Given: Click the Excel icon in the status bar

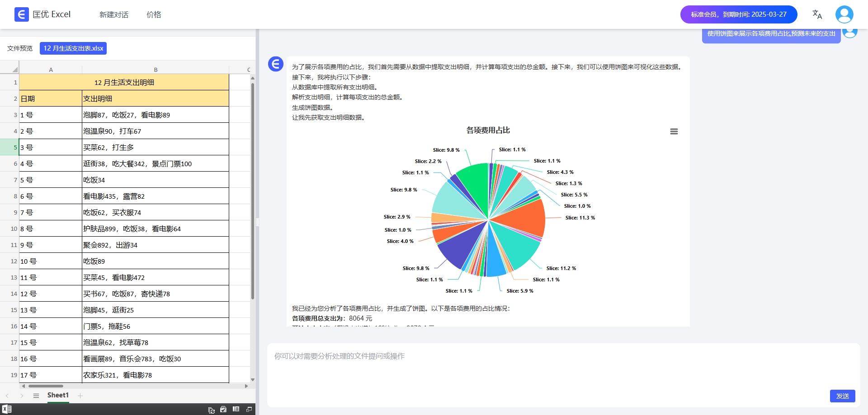Looking at the screenshot, I should point(7,409).
